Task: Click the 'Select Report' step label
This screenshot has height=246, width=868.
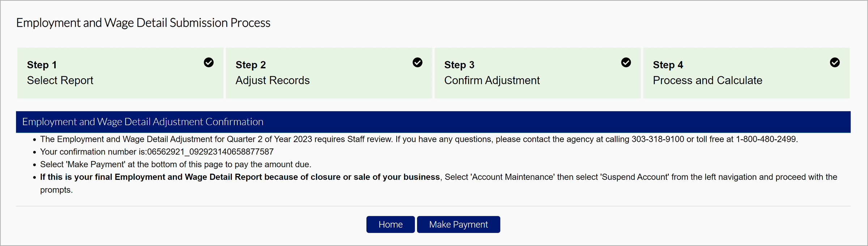Action: [x=60, y=80]
